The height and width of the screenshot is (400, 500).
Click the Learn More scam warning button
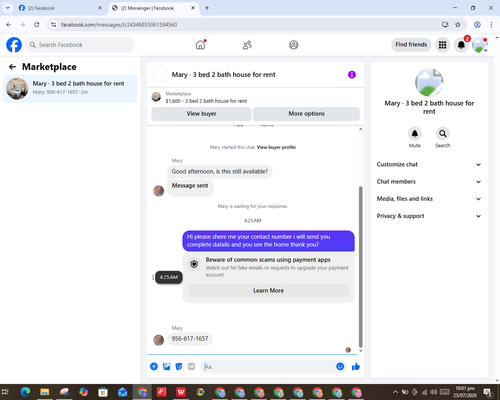268,291
